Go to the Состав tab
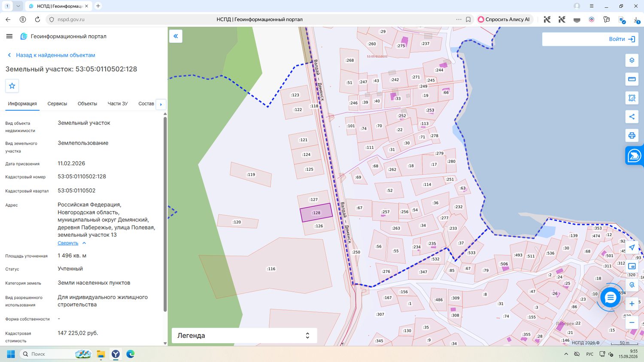This screenshot has width=644, height=362. click(x=146, y=104)
